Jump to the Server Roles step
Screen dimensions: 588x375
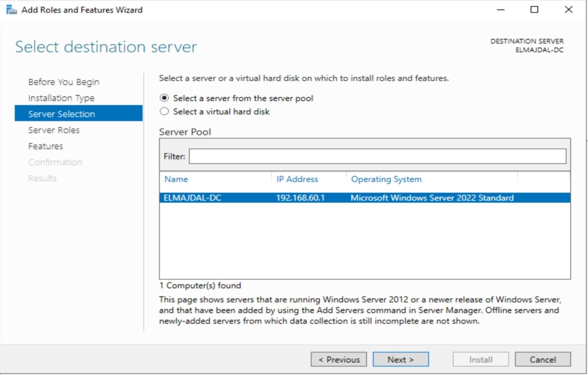(x=54, y=130)
